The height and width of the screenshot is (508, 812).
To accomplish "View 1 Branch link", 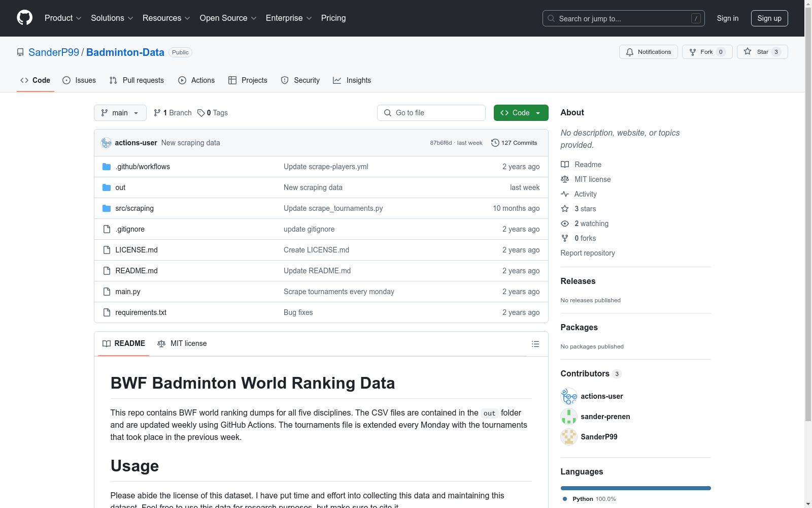I will coord(173,113).
